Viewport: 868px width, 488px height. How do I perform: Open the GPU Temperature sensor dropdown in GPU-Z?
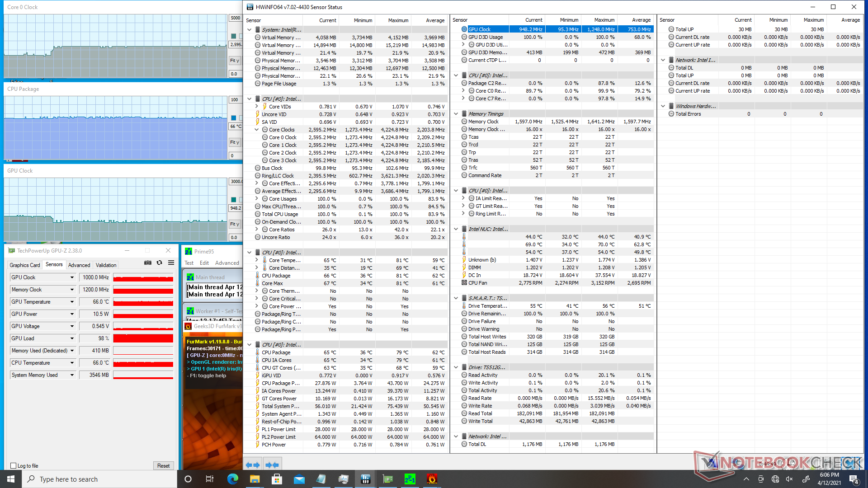pyautogui.click(x=72, y=302)
